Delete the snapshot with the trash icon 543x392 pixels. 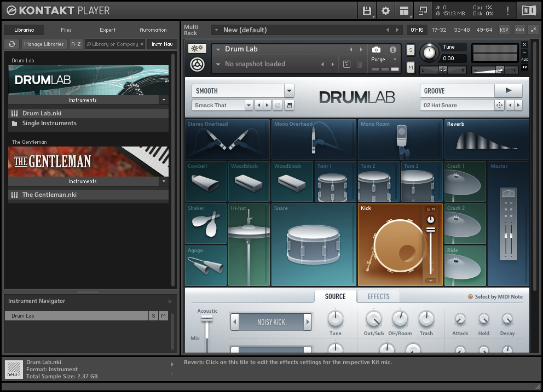[359, 64]
